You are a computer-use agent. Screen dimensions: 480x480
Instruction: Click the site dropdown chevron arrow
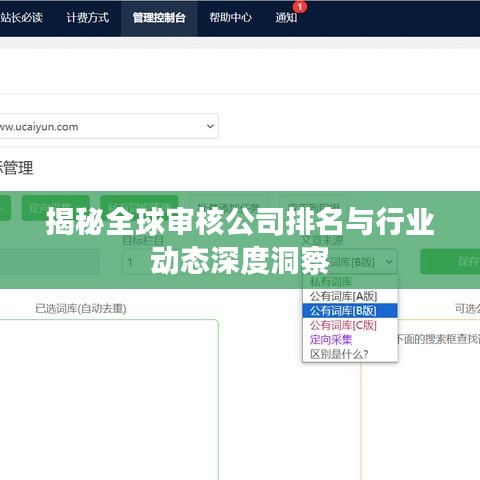[210, 126]
